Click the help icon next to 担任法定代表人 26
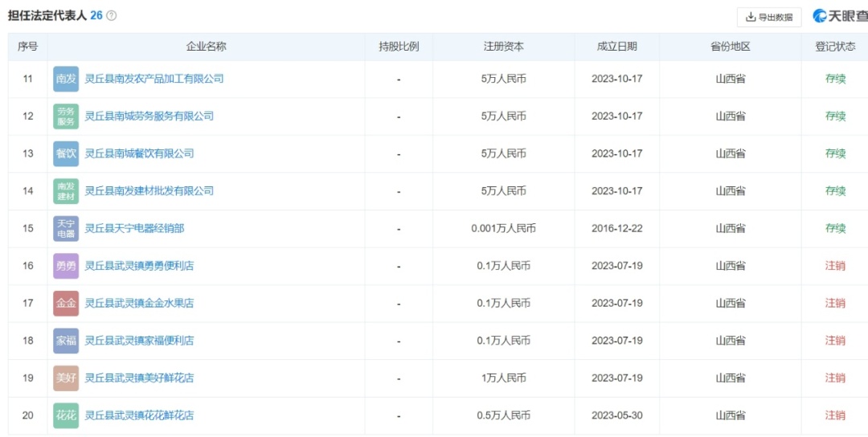 click(112, 16)
